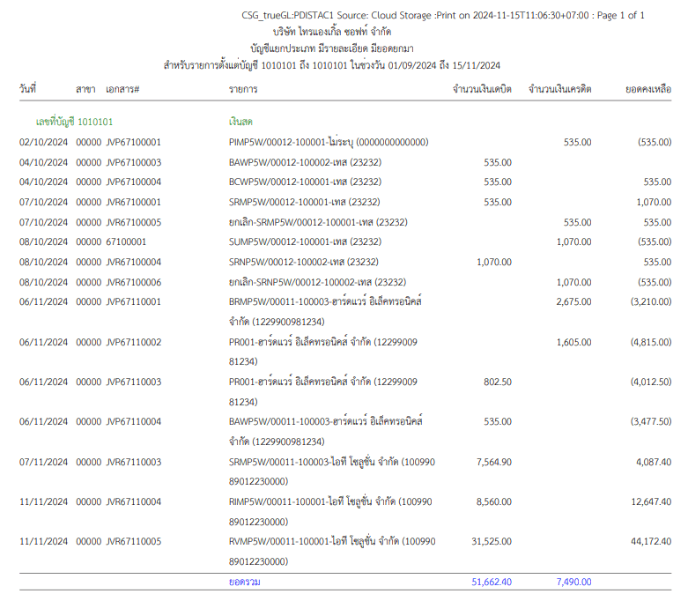
Task: Click the print header CSG_trueGL:PDISTAC1 line
Action: coord(443,15)
